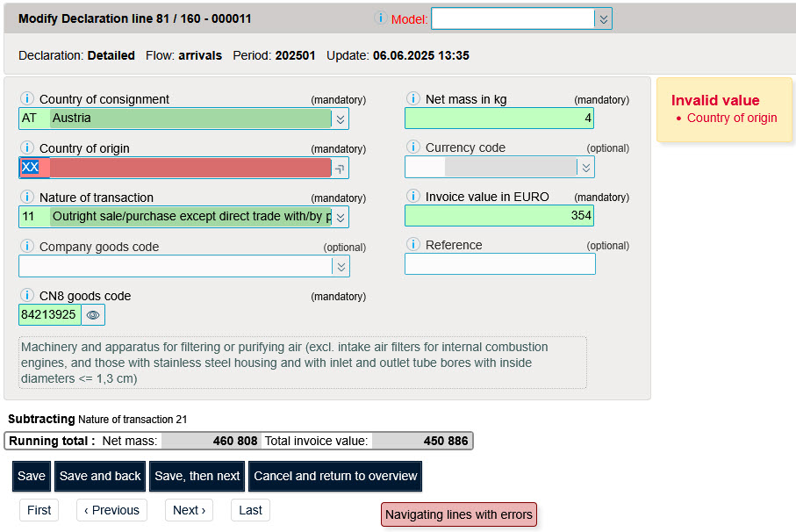Viewport: 796px width, 532px height.
Task: Expand the Model dropdown
Action: click(x=602, y=19)
